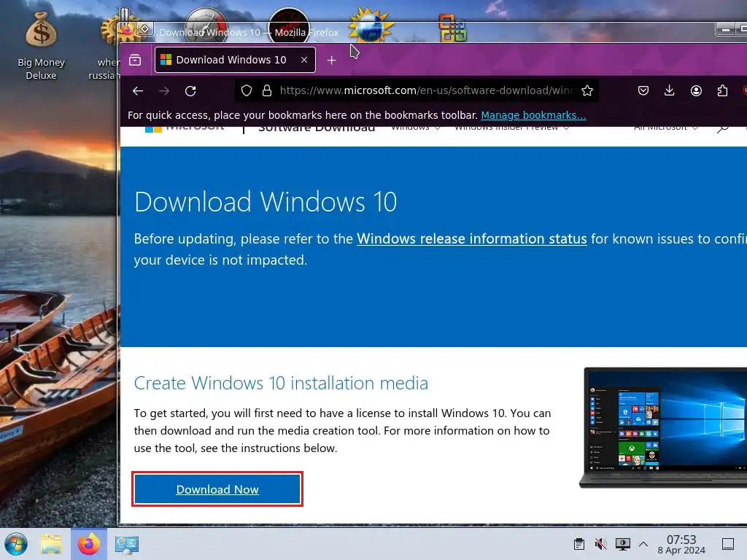Open the clipboard tray icon
Viewport: 747px width, 560px height.
pos(578,544)
